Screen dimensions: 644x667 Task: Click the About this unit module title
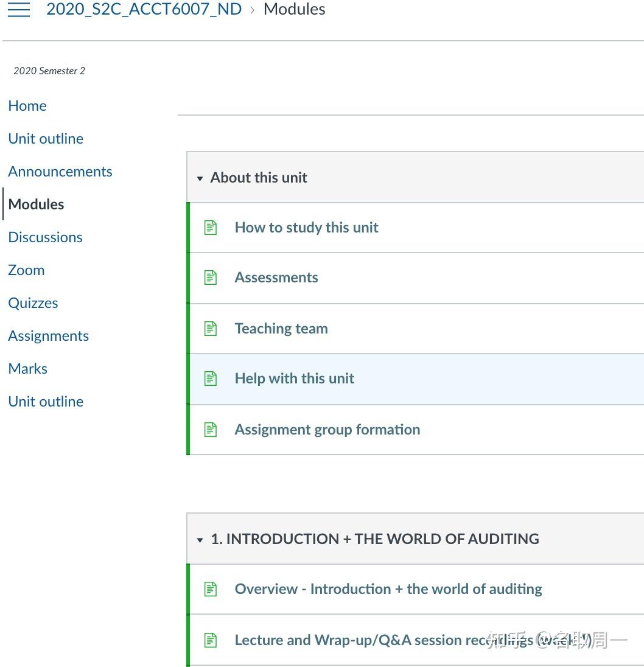point(259,178)
